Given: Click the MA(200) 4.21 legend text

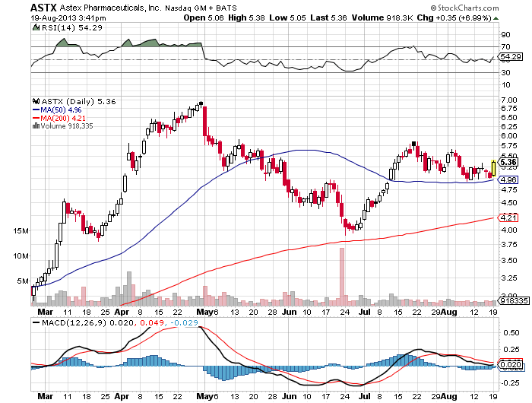Looking at the screenshot, I should coord(63,118).
